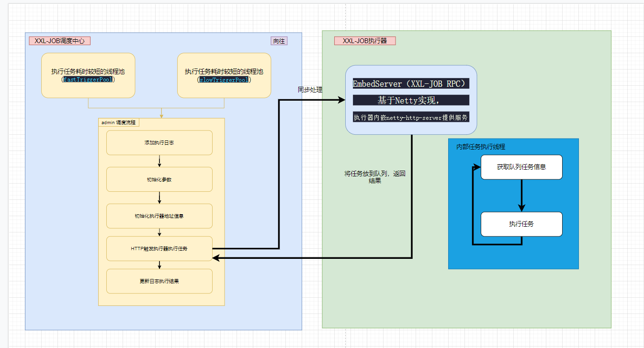Select the 获取队列任务信息 box
The height and width of the screenshot is (348, 644).
click(x=521, y=167)
